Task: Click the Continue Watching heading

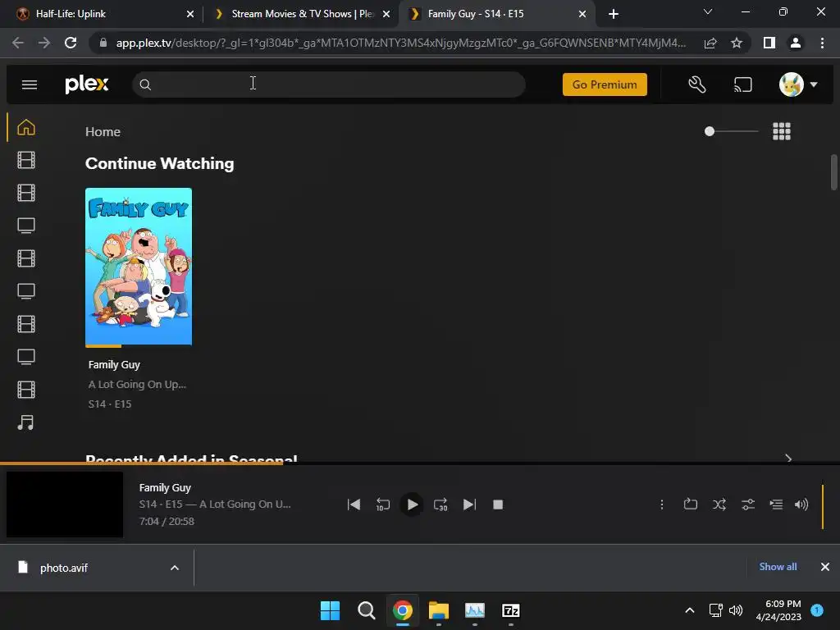Action: tap(160, 163)
